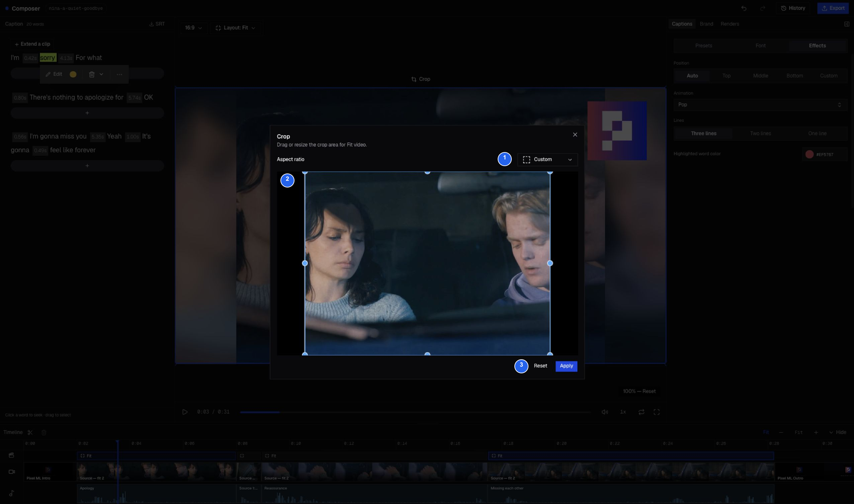This screenshot has width=854, height=504.
Task: Set caption position to Bottom
Action: point(795,76)
